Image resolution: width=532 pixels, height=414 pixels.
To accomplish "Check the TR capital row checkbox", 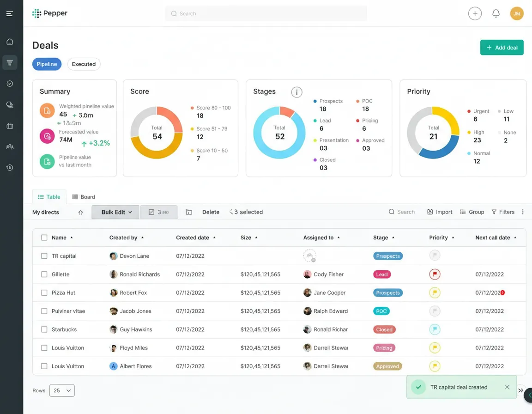I will (x=44, y=256).
